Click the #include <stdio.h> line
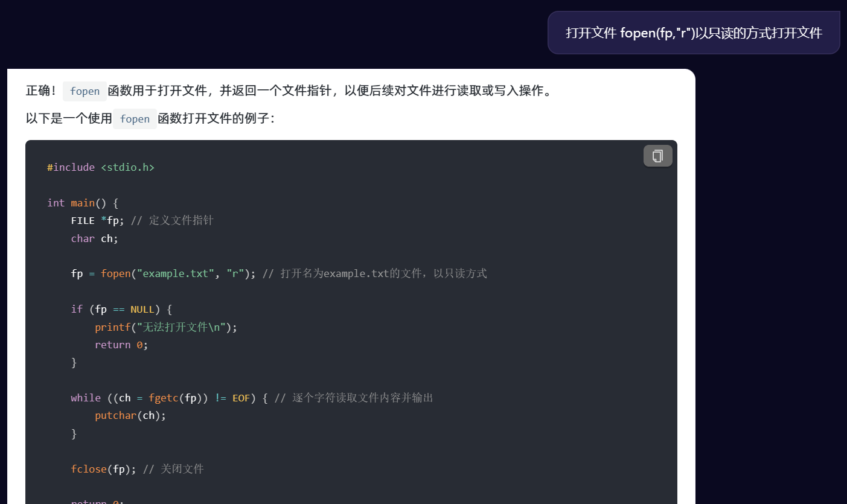Screen dimensions: 847x504 tap(101, 167)
